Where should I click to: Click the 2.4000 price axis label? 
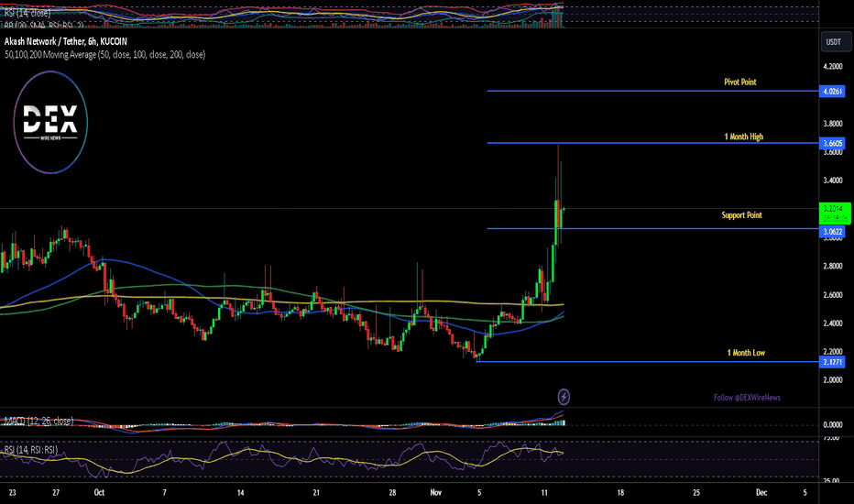coord(833,323)
